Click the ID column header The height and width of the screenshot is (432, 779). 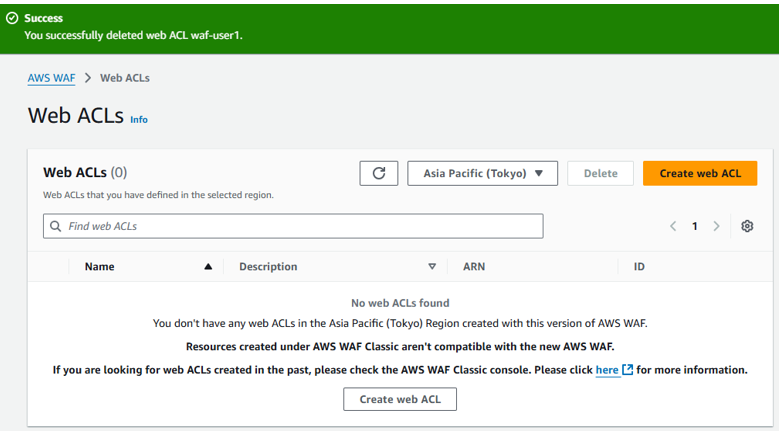[639, 267]
